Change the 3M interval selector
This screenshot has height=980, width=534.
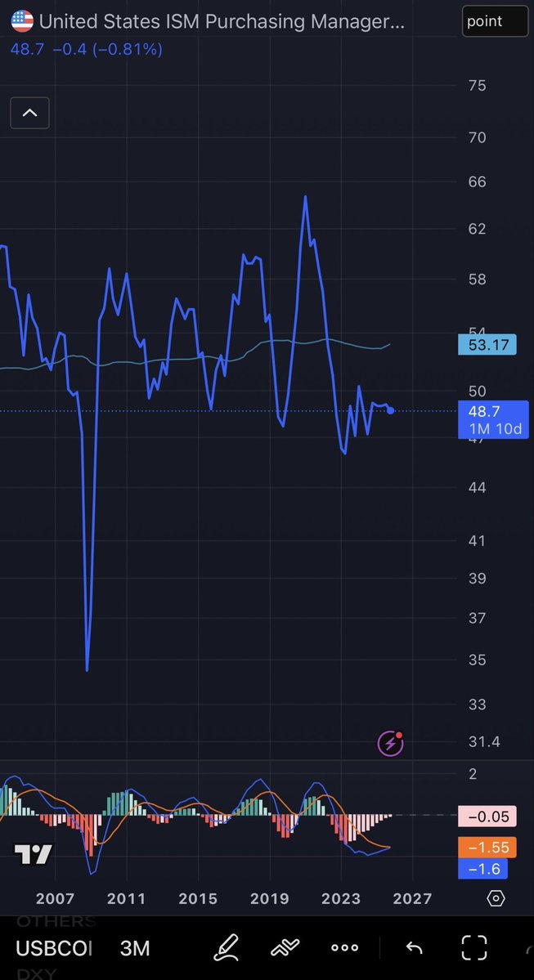[135, 948]
